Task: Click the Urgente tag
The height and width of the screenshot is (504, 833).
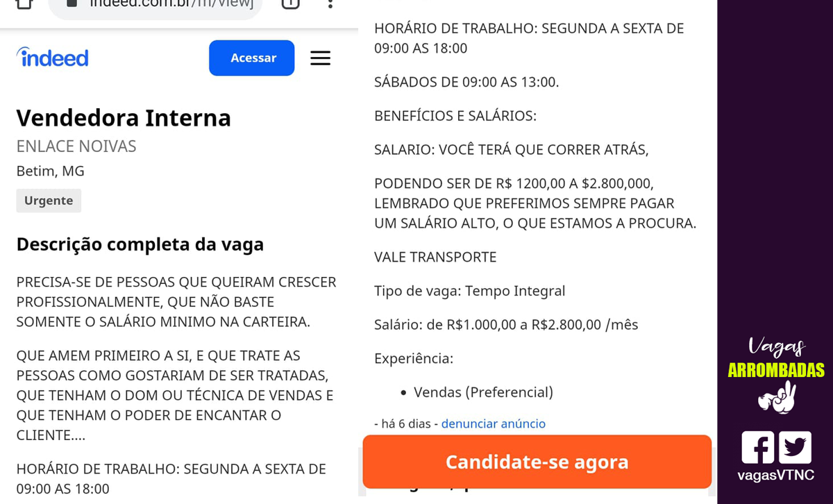Action: 49,201
